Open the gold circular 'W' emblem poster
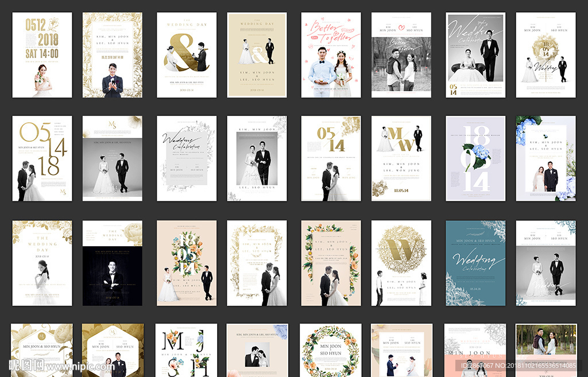This screenshot has width=588, height=377. pyautogui.click(x=401, y=263)
